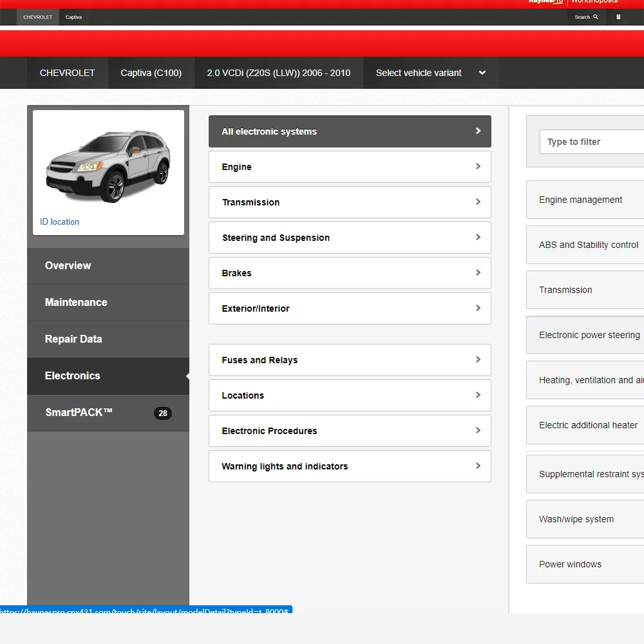Open Engine management system

(585, 200)
